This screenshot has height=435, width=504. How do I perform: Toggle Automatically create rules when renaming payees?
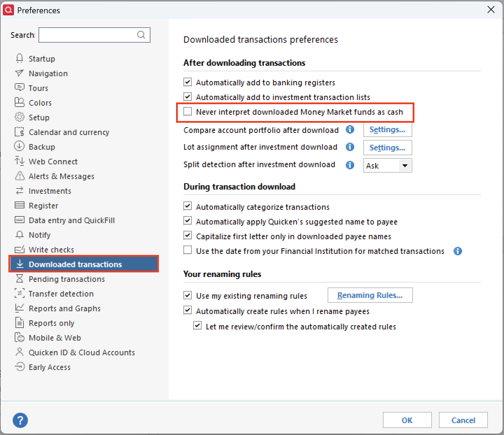[188, 311]
